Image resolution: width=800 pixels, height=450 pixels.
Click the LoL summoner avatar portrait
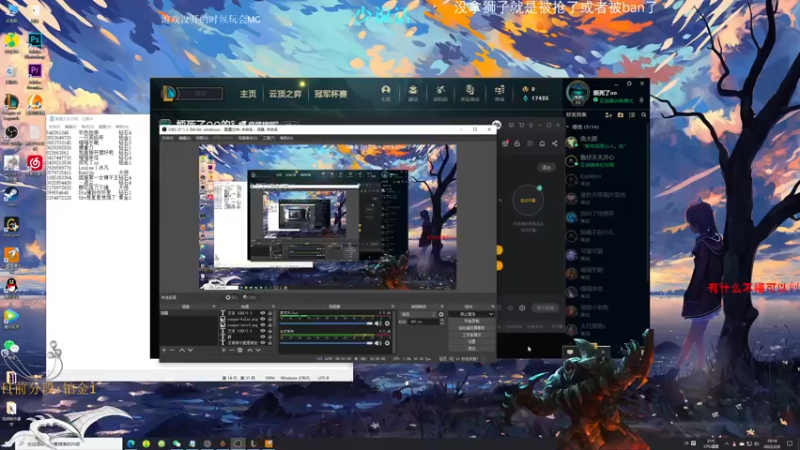pos(578,93)
